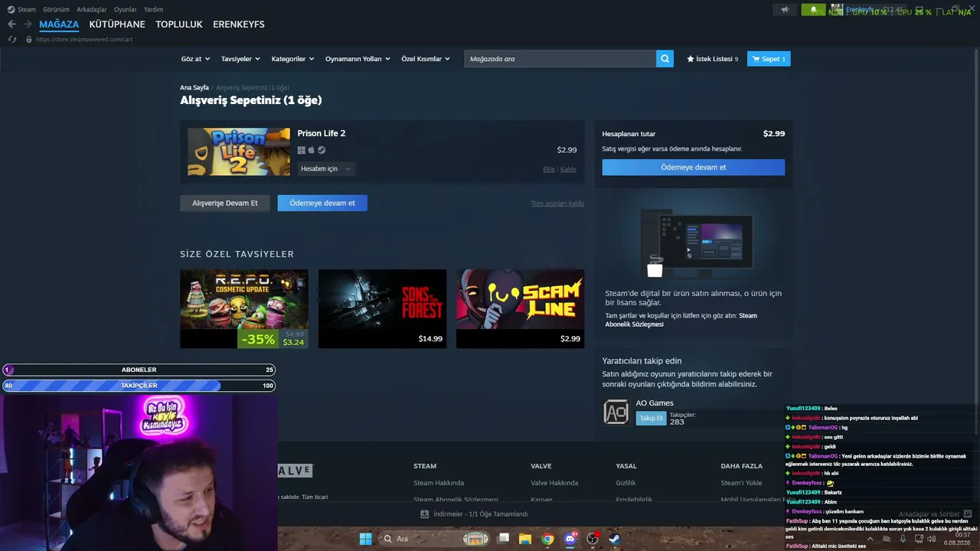The width and height of the screenshot is (980, 551).
Task: Open the Windows Start menu
Action: pyautogui.click(x=366, y=539)
